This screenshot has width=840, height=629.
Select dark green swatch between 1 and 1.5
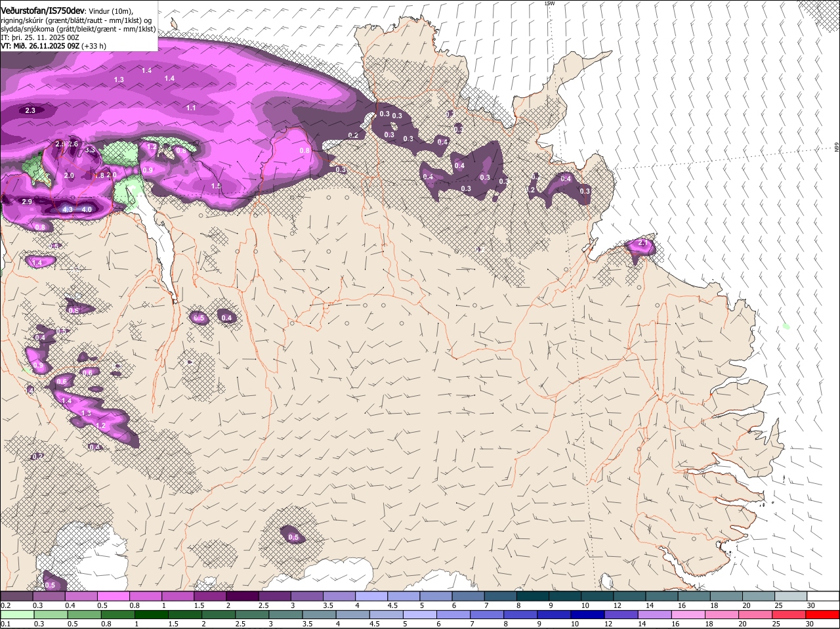pos(151,614)
